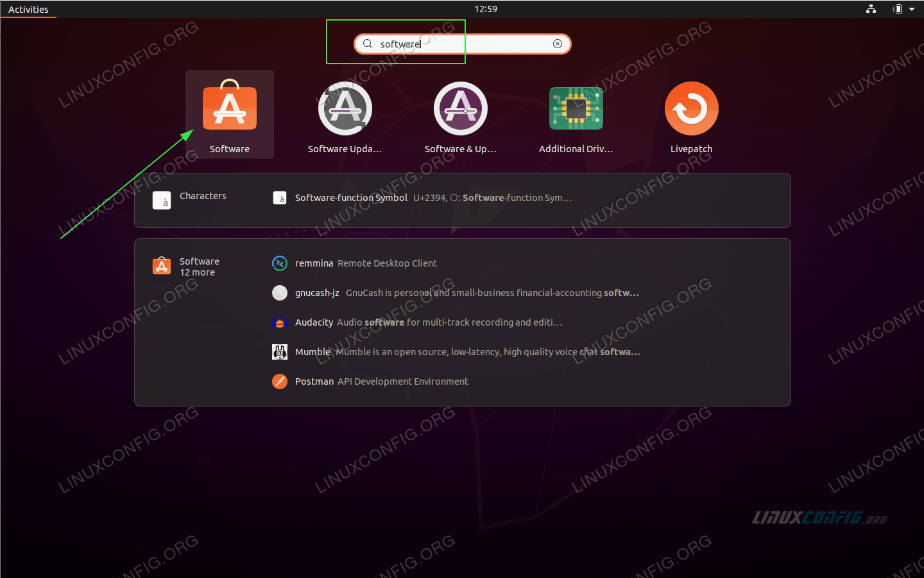Select 'Postman API Development Environment' result
Viewport: 924px width, 578px height.
[x=382, y=381]
